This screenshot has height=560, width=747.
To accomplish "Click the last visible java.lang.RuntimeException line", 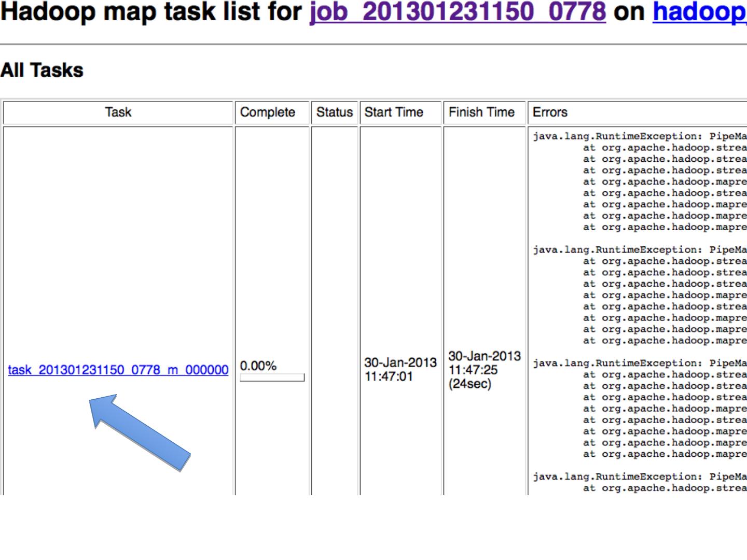I will (x=639, y=477).
